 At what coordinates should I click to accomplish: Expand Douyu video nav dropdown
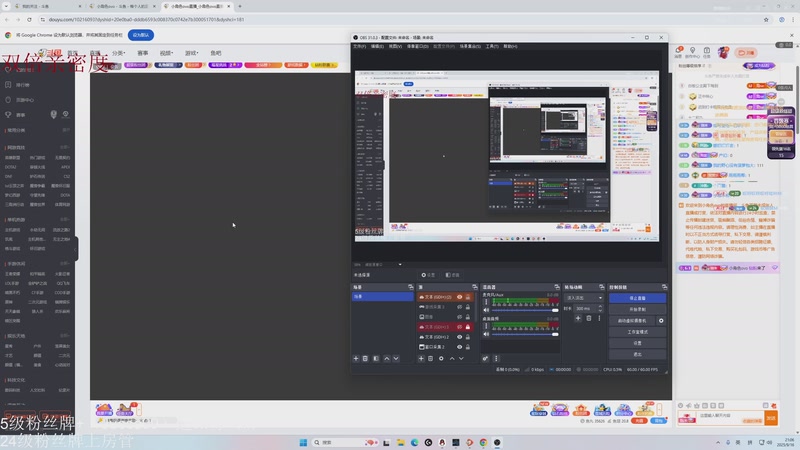tap(166, 53)
